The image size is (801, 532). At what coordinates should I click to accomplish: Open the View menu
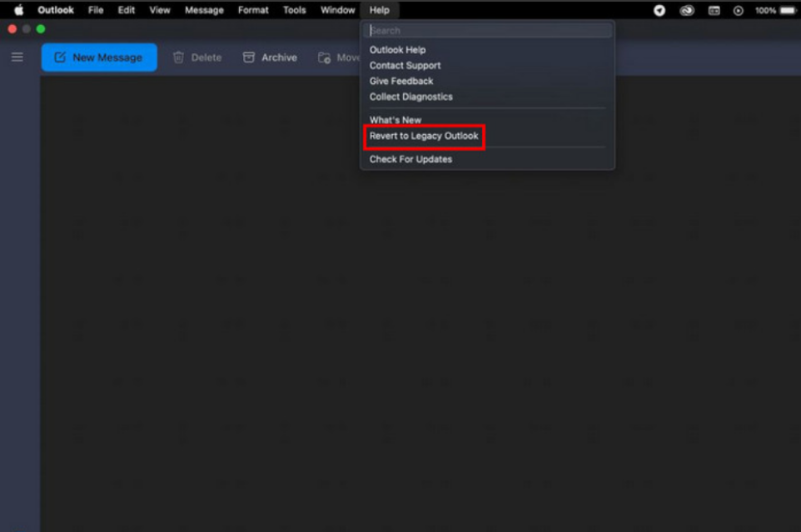[x=160, y=10]
